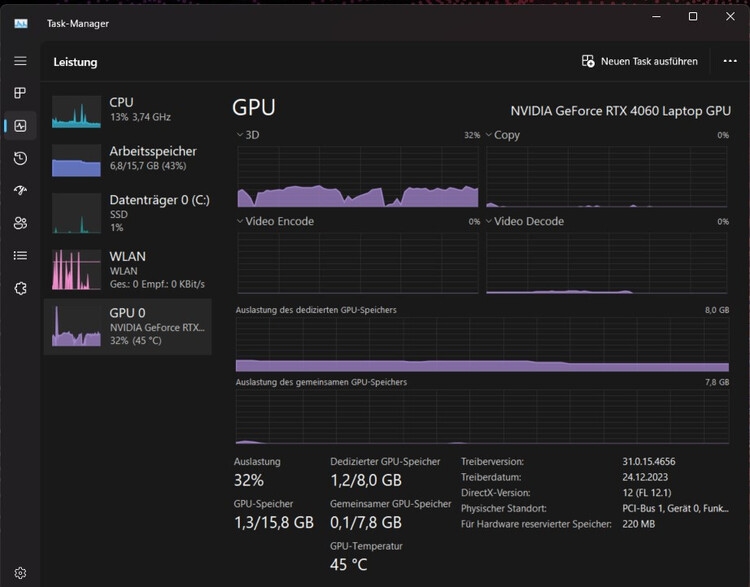750x587 pixels.
Task: Open the hamburger navigation menu
Action: point(20,61)
